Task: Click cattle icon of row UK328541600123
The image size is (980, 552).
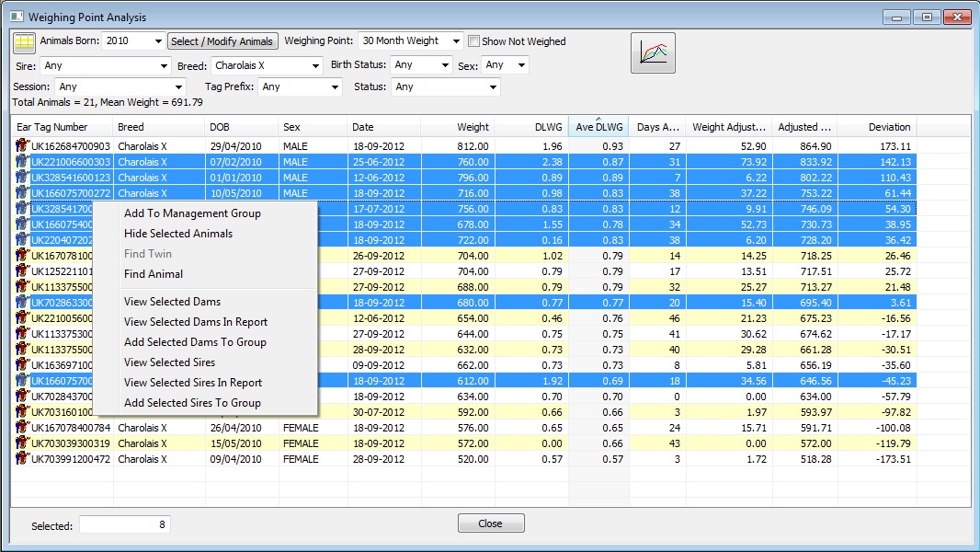Action: (22, 177)
